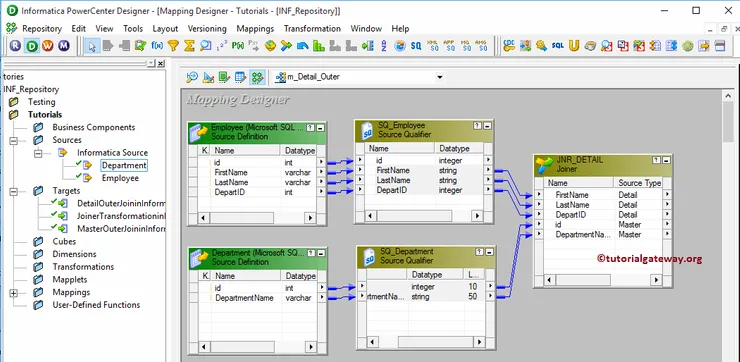Image resolution: width=740 pixels, height=362 pixels.
Task: Close the repository navigator panel
Action: coord(161,63)
